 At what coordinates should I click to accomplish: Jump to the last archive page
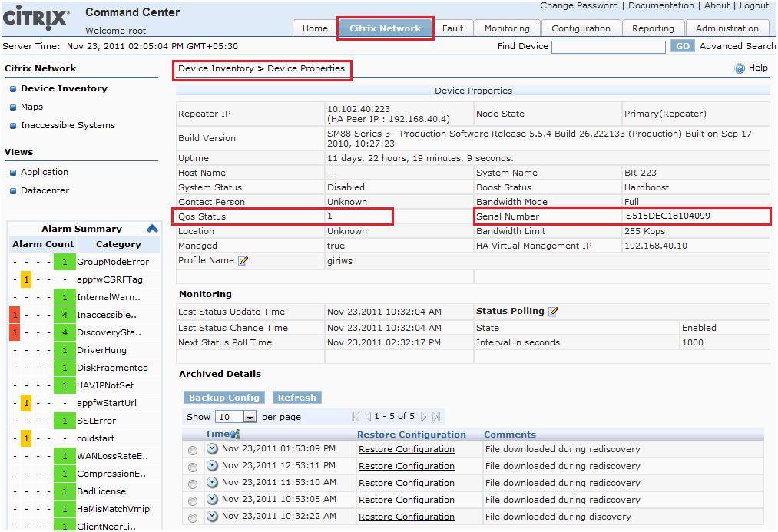(436, 417)
